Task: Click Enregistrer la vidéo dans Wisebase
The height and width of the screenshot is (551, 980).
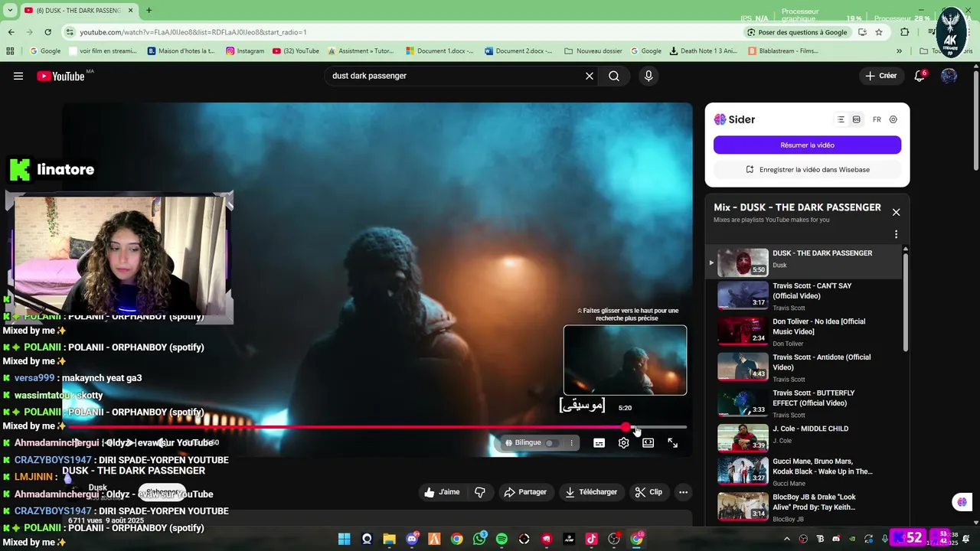Action: (x=807, y=169)
